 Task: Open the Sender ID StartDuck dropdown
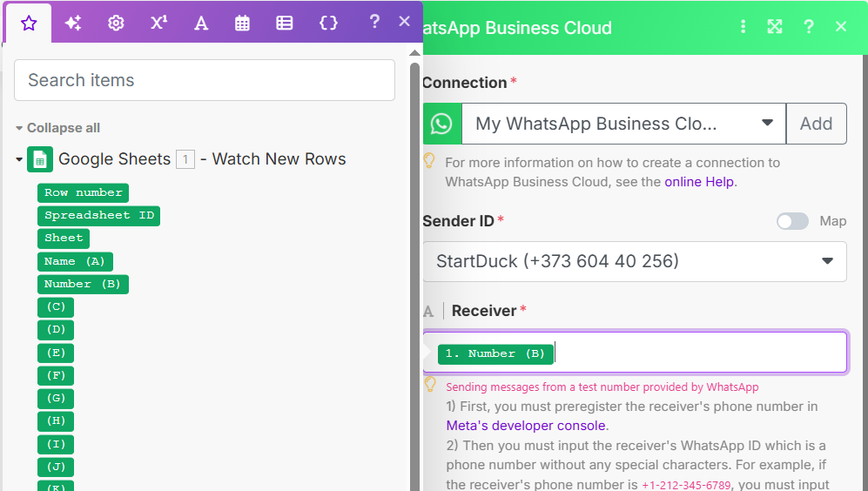pyautogui.click(x=635, y=261)
